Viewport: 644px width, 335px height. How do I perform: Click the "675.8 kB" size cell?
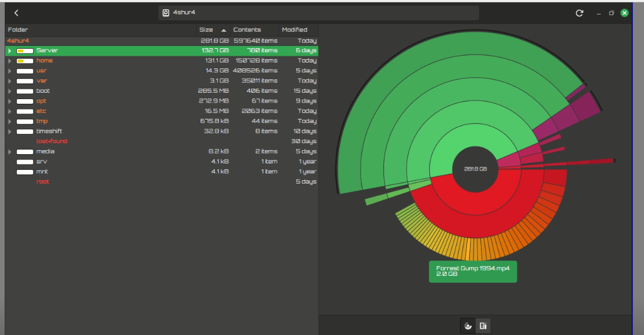[x=215, y=121]
